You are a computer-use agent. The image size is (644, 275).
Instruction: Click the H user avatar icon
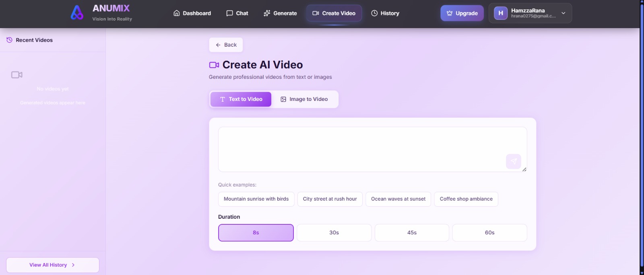point(500,13)
